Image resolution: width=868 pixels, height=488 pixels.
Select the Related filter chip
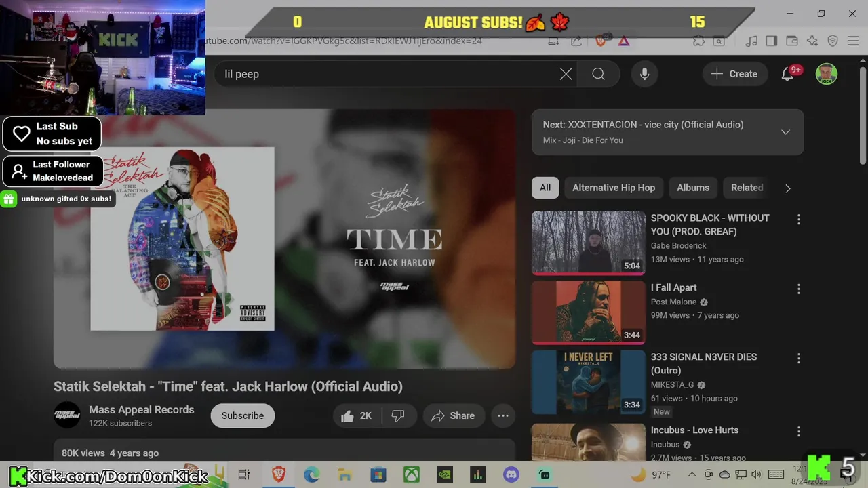tap(747, 188)
